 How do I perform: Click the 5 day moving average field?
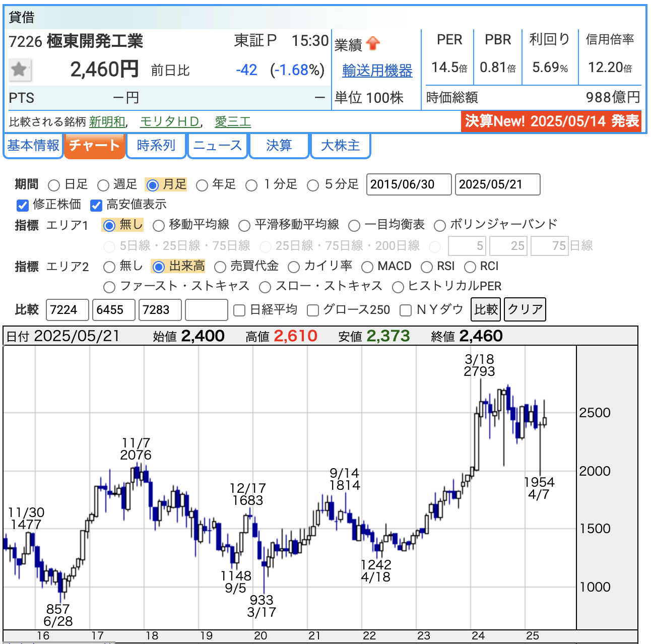tap(467, 246)
